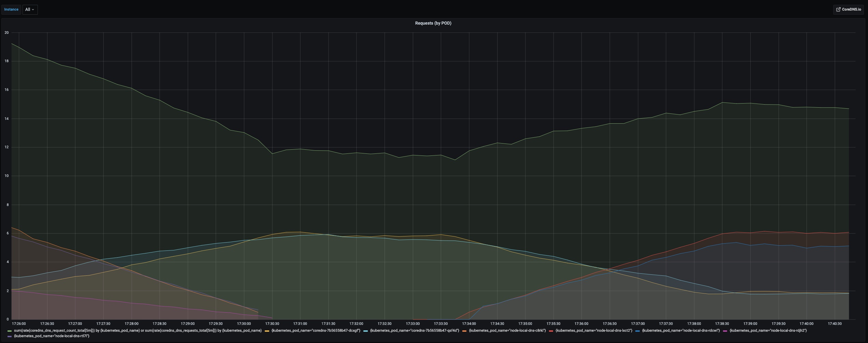868x343 pixels.
Task: Toggle the node-local-dns-c8rkl legend series
Action: pos(507,331)
